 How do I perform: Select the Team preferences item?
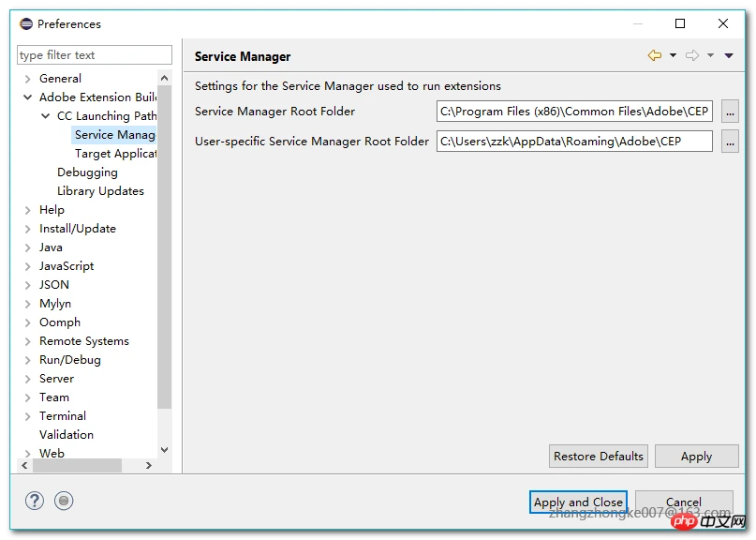point(54,397)
